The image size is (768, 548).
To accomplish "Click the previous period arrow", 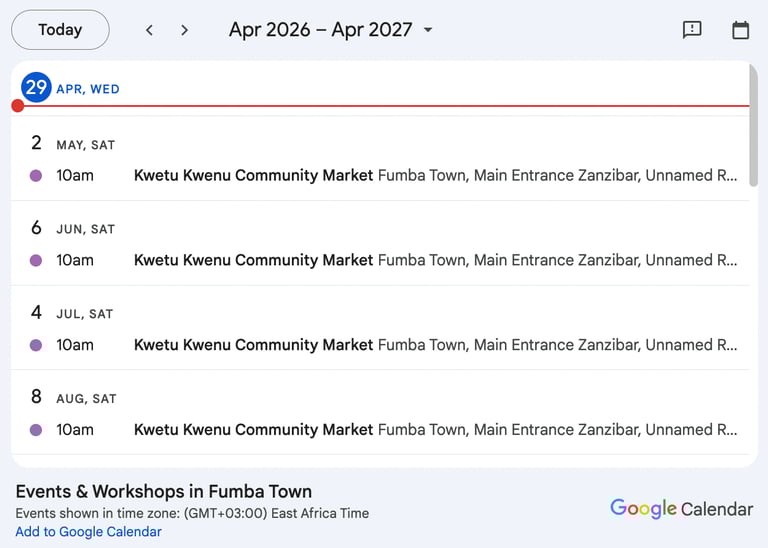I will (149, 30).
